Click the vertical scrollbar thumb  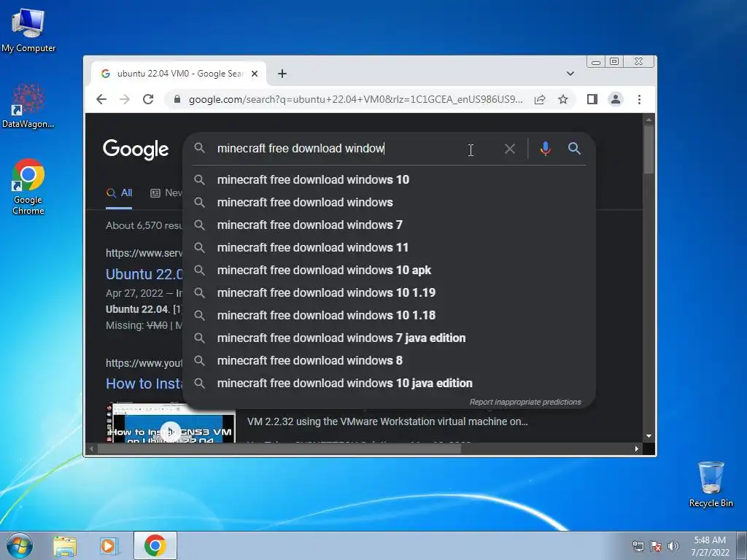click(649, 149)
